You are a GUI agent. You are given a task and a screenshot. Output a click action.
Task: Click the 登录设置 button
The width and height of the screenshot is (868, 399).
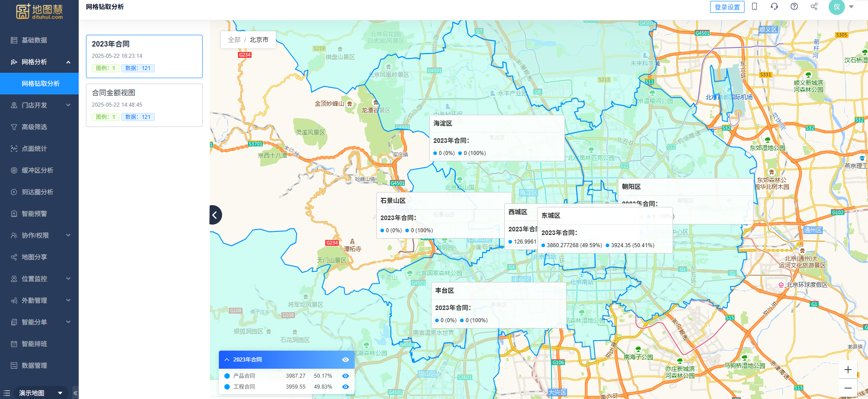pyautogui.click(x=727, y=7)
